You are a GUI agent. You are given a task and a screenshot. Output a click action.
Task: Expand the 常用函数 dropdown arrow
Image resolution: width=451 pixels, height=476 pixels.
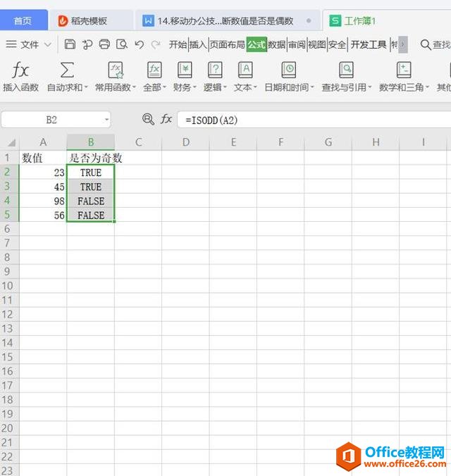[134, 87]
